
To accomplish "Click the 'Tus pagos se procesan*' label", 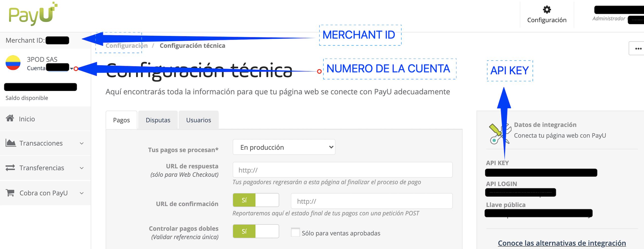I will tap(183, 150).
